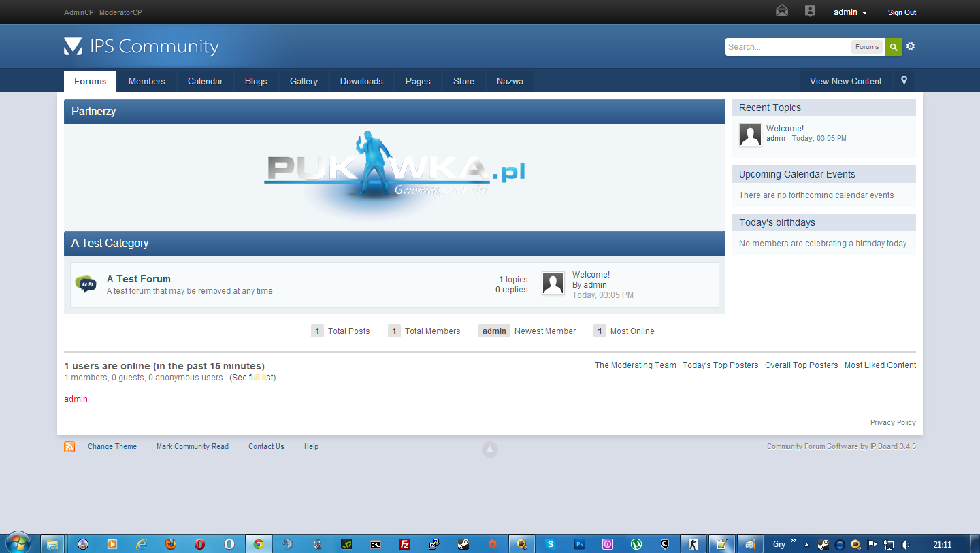Open the messages envelope icon

tap(782, 12)
